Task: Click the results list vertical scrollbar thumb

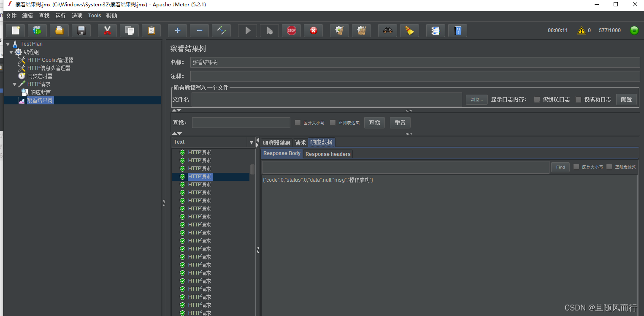Action: 252,169
